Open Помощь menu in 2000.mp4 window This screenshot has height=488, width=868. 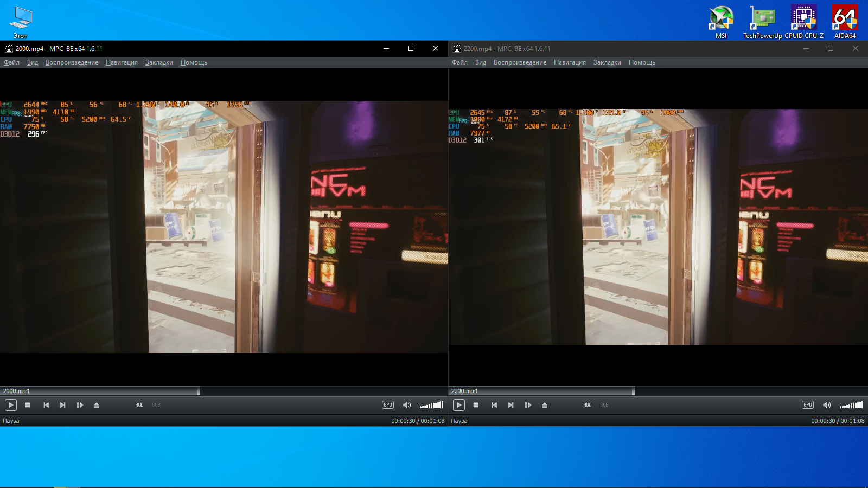coord(194,62)
